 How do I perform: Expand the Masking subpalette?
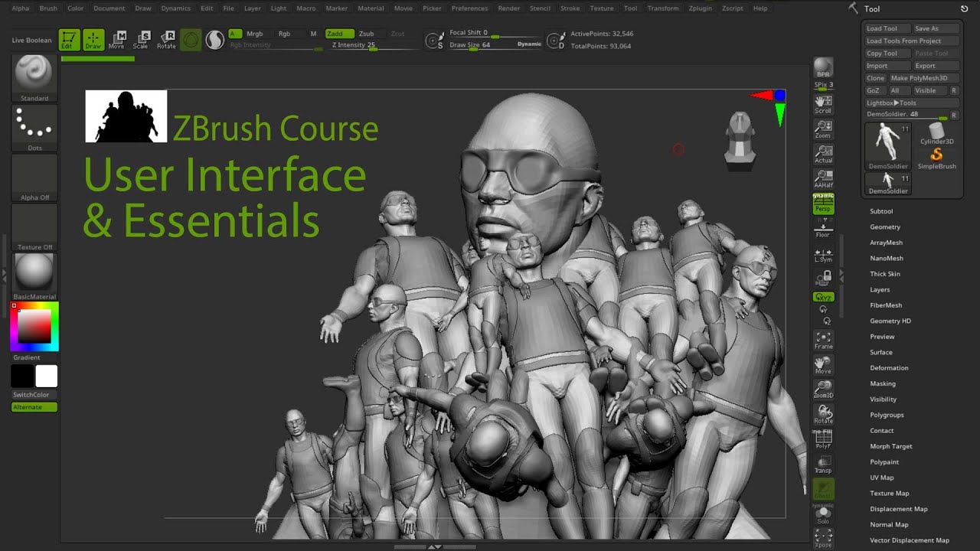(883, 383)
